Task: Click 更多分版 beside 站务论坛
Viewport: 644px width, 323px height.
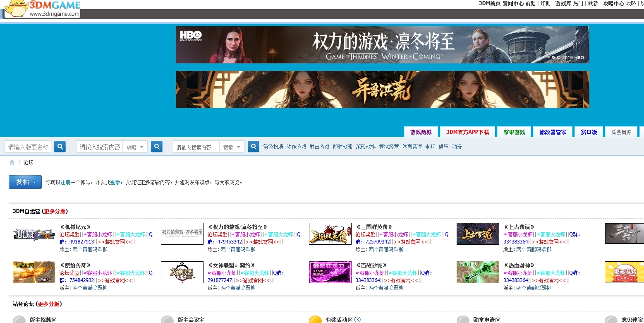Action: (49, 304)
